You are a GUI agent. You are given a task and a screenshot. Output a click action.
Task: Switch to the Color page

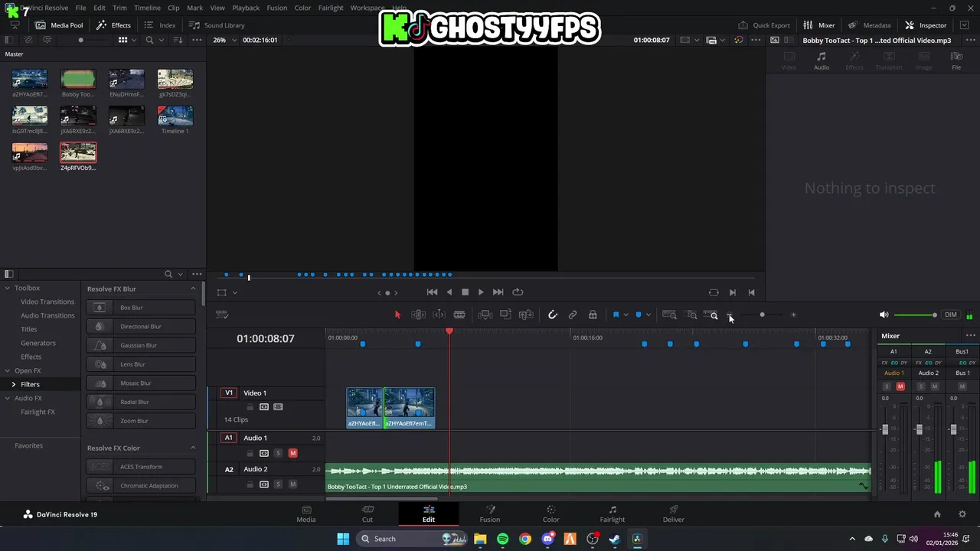click(x=551, y=514)
